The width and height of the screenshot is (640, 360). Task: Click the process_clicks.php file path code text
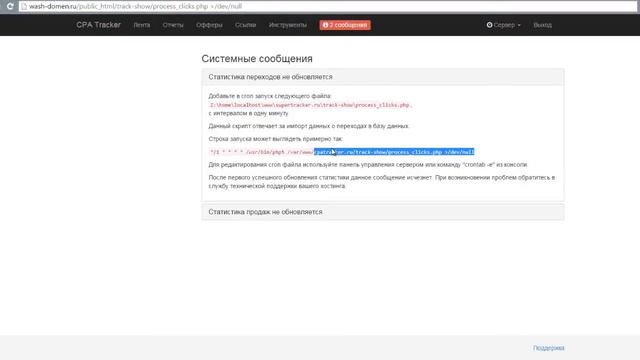311,105
